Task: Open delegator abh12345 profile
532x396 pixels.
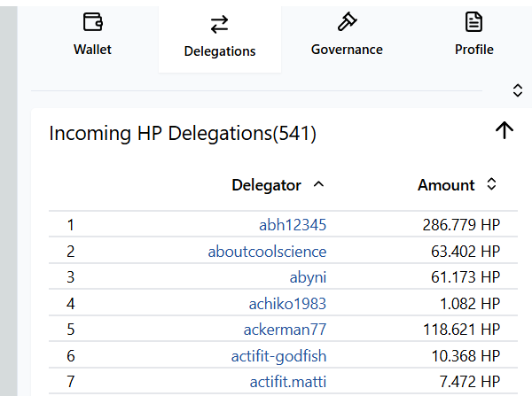Action: pos(293,225)
